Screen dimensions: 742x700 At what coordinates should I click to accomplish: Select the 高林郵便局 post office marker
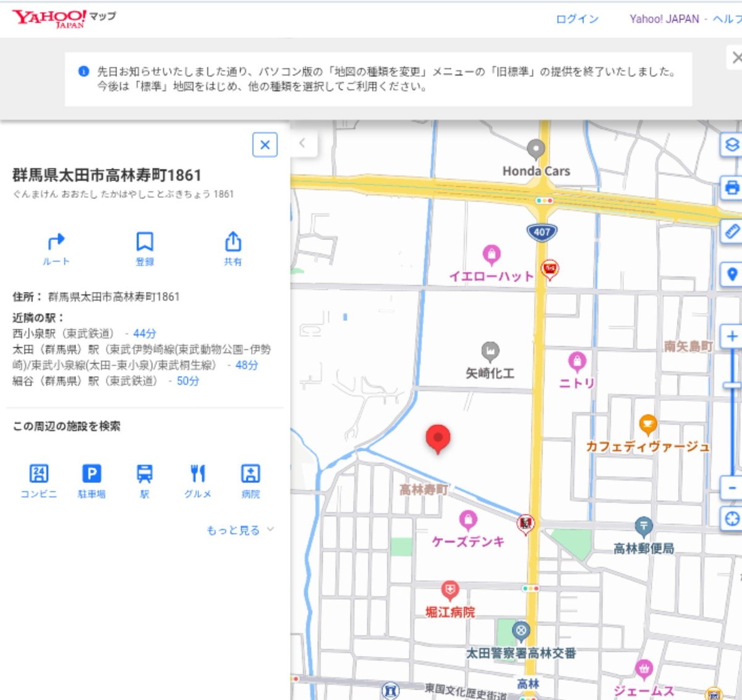point(644,527)
